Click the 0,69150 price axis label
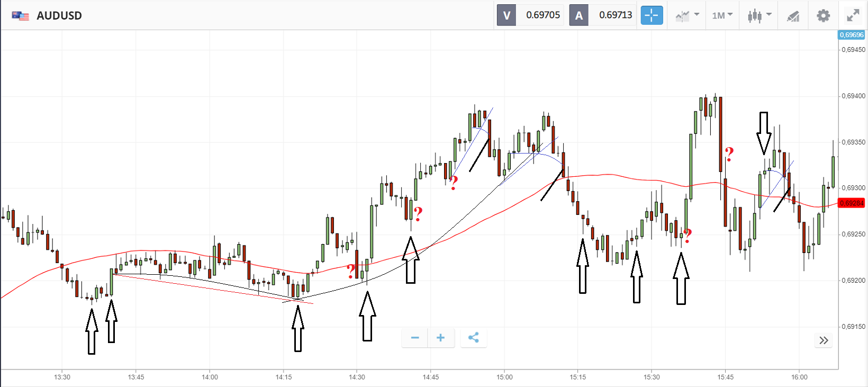 853,327
